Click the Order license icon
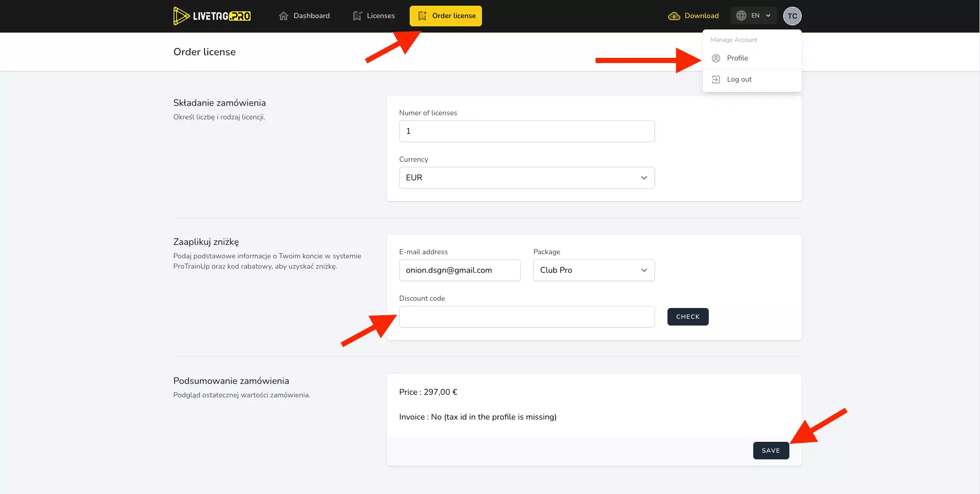 pos(422,16)
